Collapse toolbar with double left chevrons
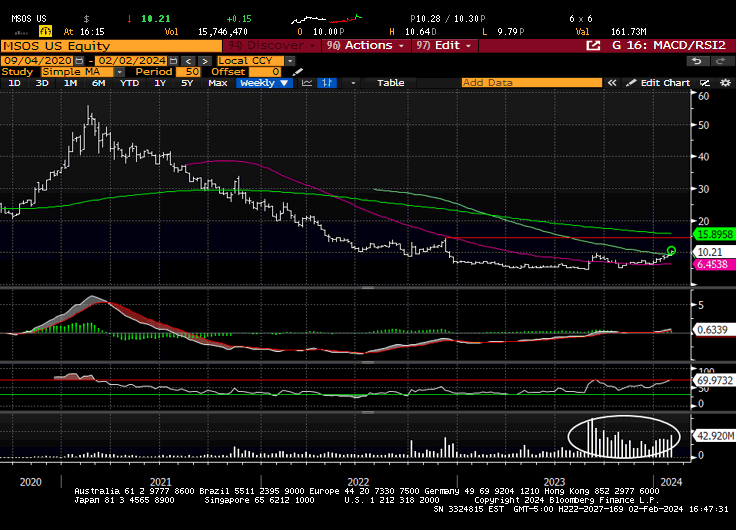 pyautogui.click(x=612, y=83)
